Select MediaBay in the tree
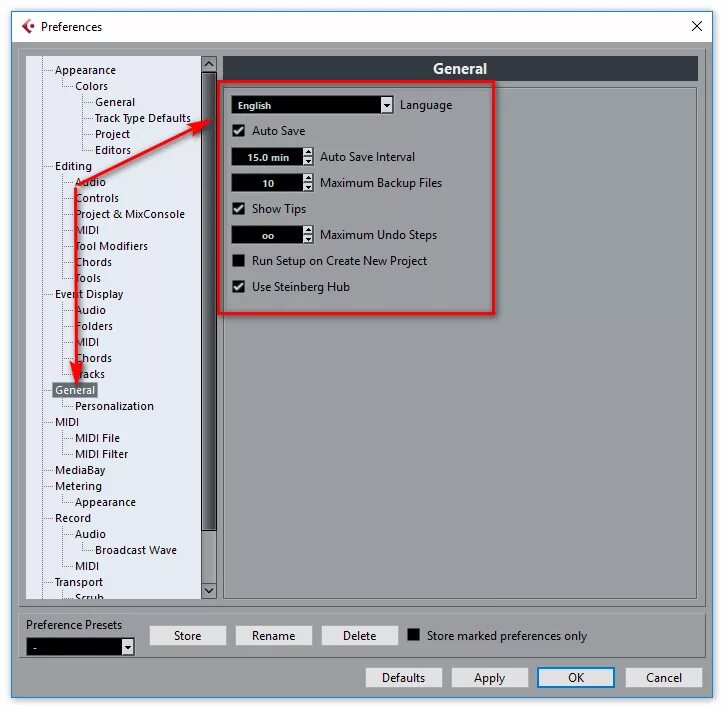724x709 pixels. tap(80, 470)
